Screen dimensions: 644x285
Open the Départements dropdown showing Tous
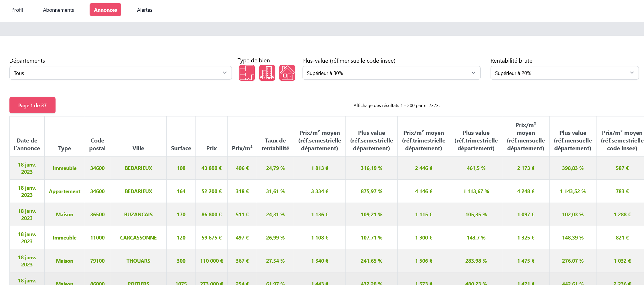coord(120,73)
